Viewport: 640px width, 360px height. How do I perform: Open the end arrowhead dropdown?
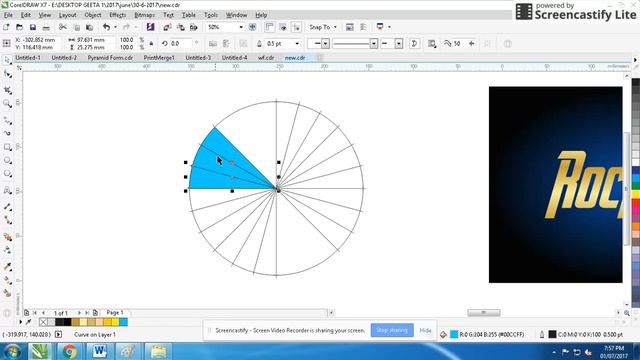(399, 44)
